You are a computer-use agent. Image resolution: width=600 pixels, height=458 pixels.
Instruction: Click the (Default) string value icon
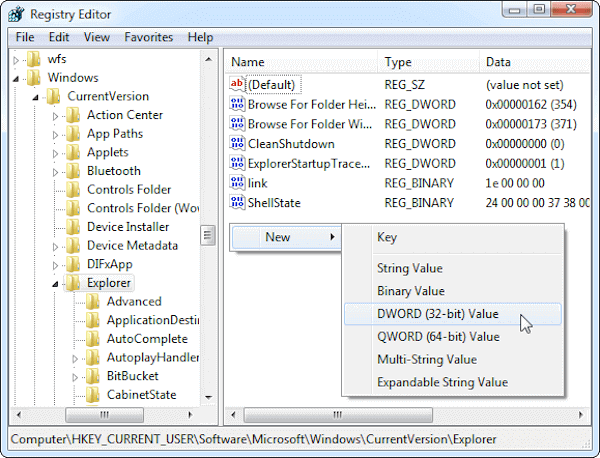tap(237, 86)
